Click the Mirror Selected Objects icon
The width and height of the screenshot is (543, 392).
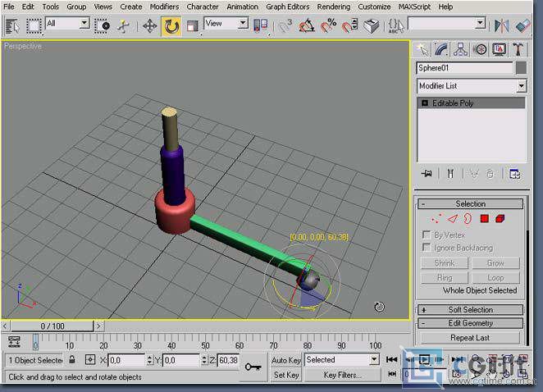[501, 26]
